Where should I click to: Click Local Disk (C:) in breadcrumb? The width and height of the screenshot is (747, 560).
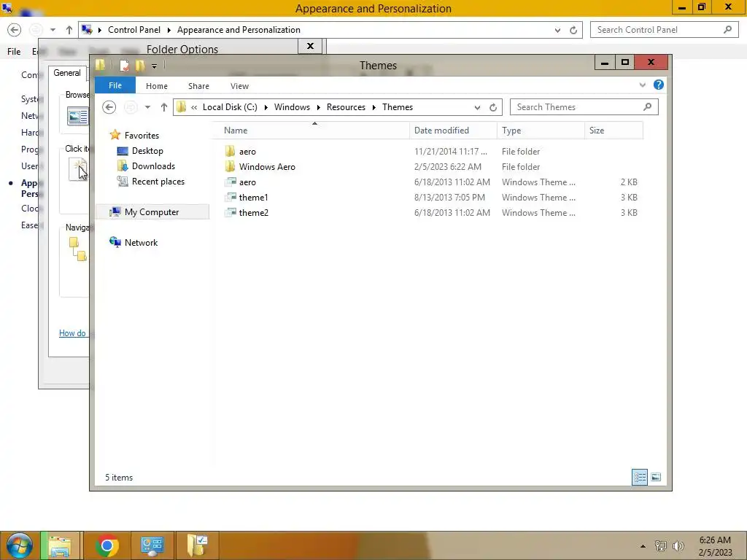(230, 107)
